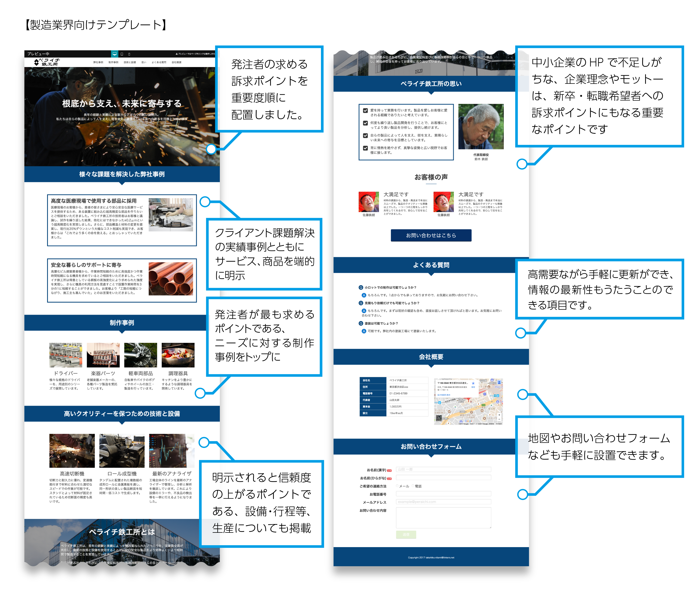Image resolution: width=697 pixels, height=616 pixels.
Task: Toggle the 何度も繰り返し製品開発 checkbox
Action: tap(365, 123)
